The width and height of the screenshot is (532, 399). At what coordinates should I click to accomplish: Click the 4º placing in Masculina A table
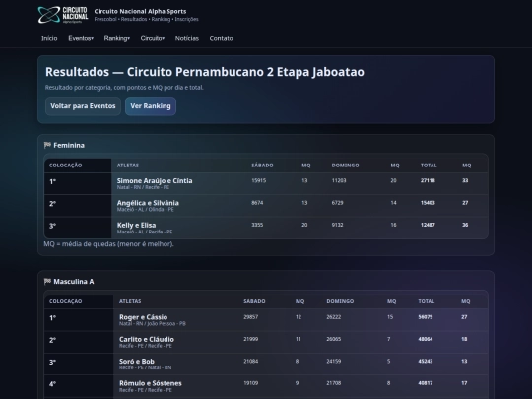click(x=53, y=384)
